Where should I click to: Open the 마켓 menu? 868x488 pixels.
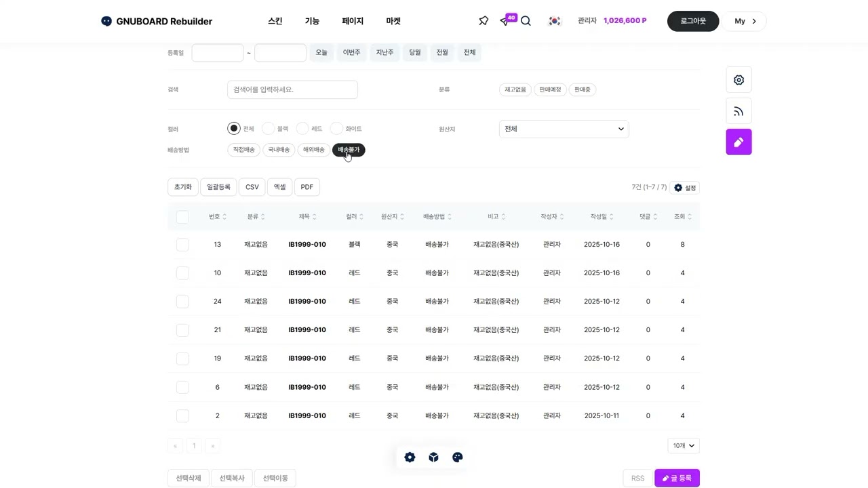(393, 21)
